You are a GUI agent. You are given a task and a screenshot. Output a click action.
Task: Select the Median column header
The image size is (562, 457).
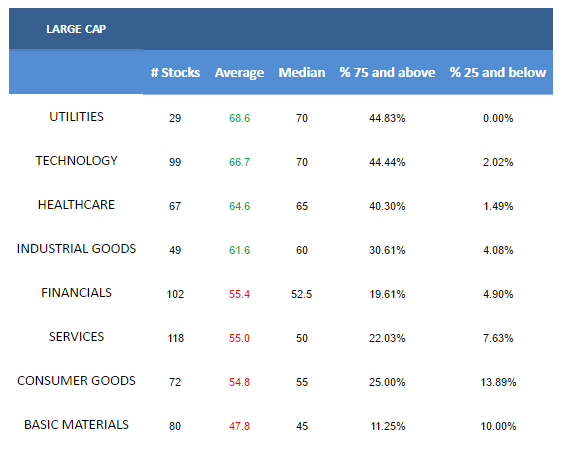tap(302, 72)
